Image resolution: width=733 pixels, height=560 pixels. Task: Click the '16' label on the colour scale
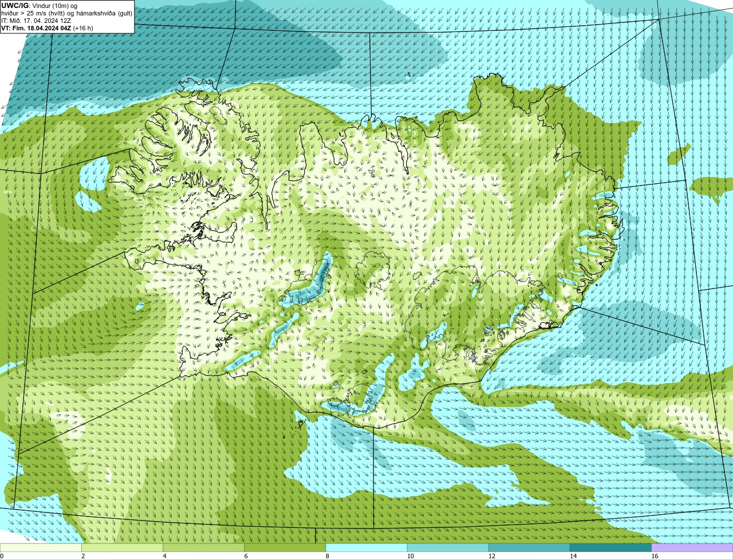pyautogui.click(x=655, y=556)
